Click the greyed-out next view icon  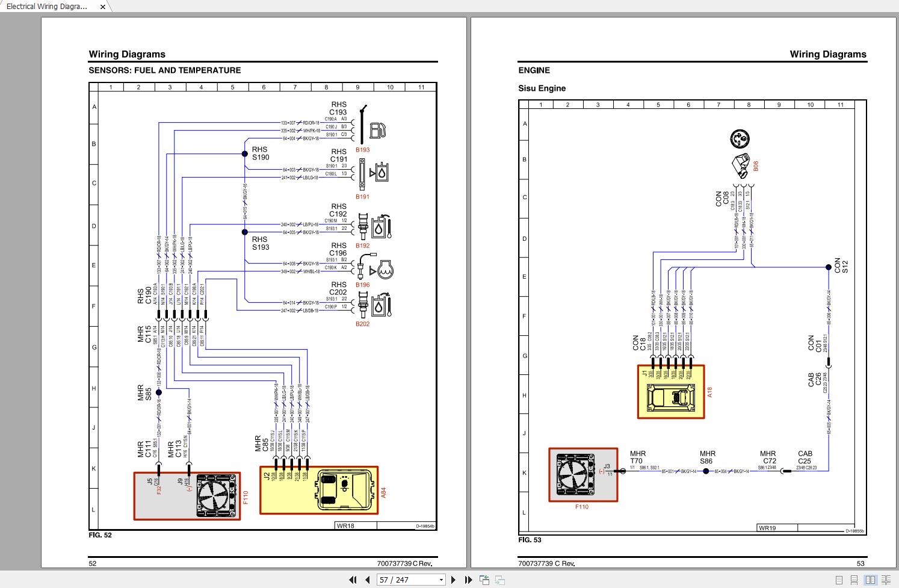click(x=499, y=580)
